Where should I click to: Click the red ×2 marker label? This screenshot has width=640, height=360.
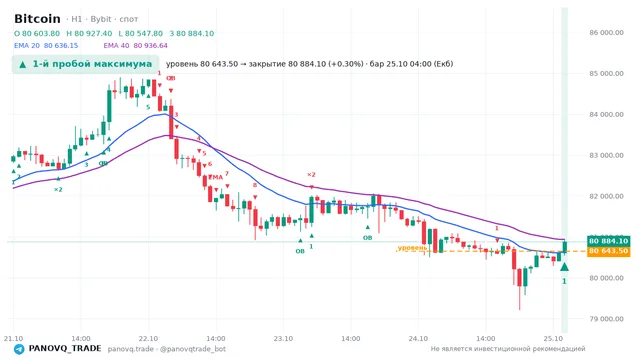point(311,175)
